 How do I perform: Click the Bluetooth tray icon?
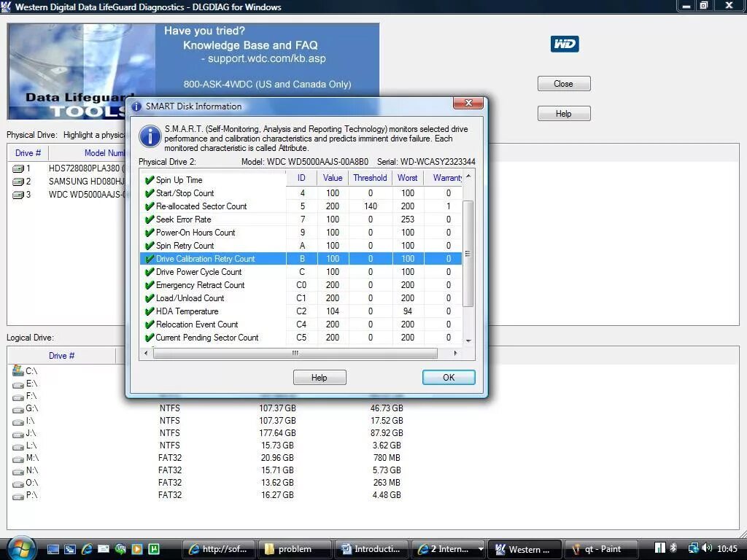coord(673,548)
